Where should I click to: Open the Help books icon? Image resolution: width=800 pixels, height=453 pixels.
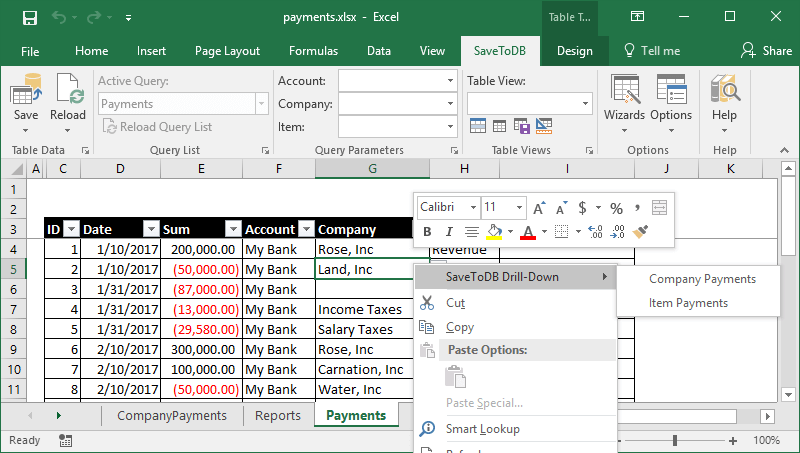725,89
